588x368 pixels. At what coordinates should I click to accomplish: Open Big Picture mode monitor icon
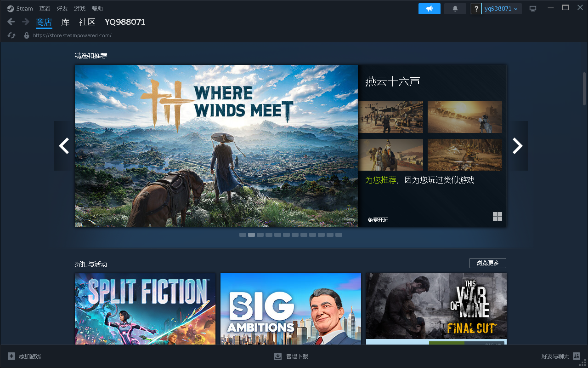pos(533,9)
